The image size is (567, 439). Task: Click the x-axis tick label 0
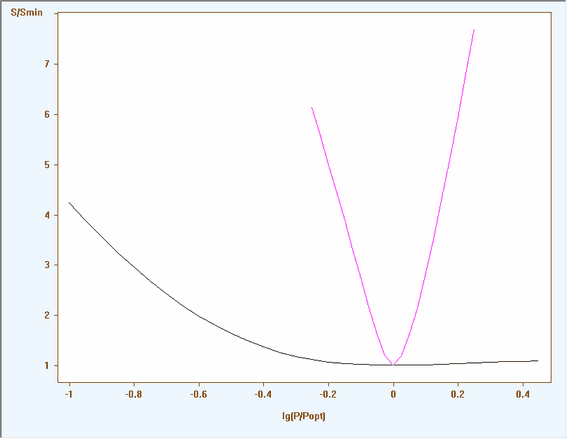(x=393, y=394)
